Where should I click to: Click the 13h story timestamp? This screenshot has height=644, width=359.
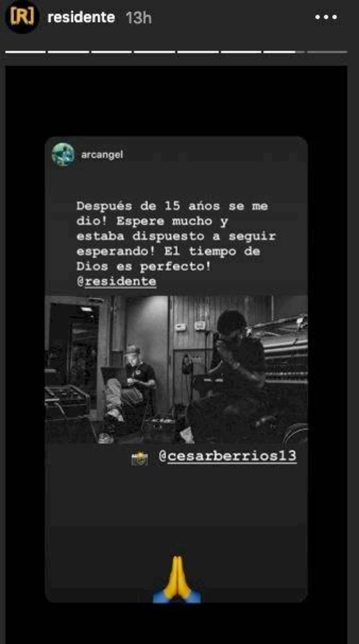pos(139,17)
